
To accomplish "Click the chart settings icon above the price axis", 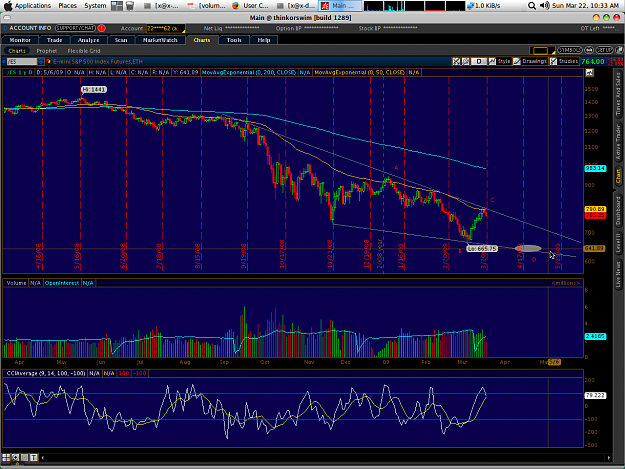I will [x=590, y=73].
